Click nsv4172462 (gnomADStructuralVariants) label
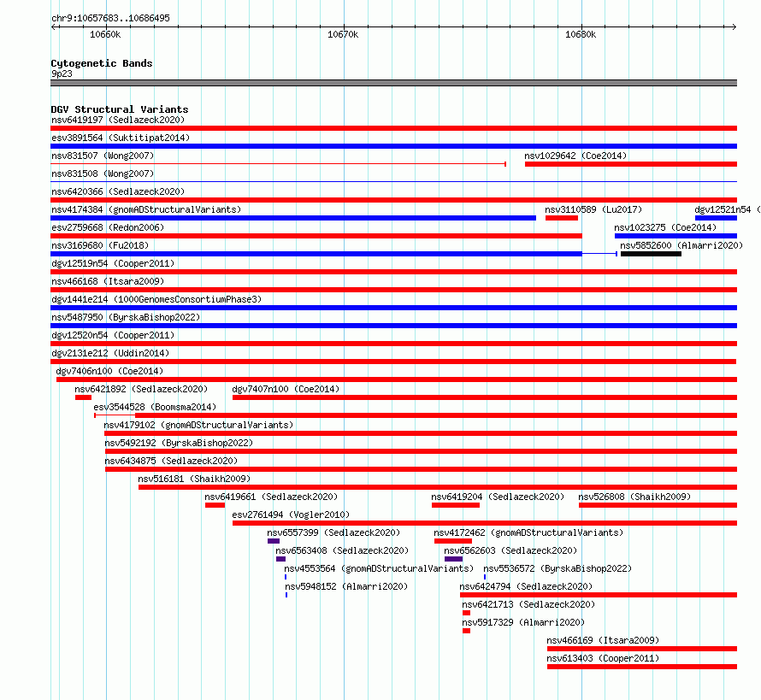This screenshot has width=761, height=700. tap(528, 532)
